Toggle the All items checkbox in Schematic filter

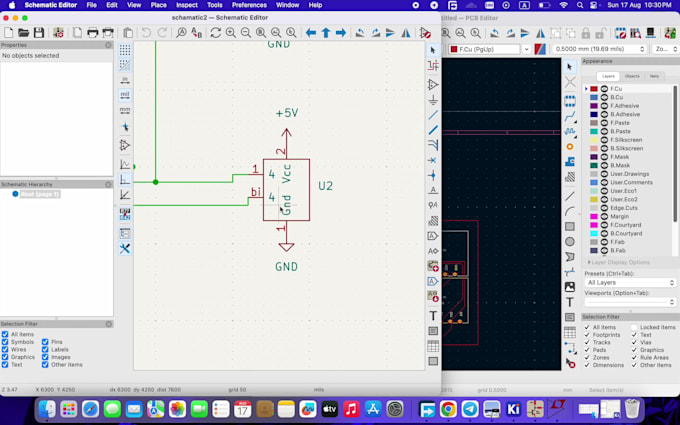(5, 334)
